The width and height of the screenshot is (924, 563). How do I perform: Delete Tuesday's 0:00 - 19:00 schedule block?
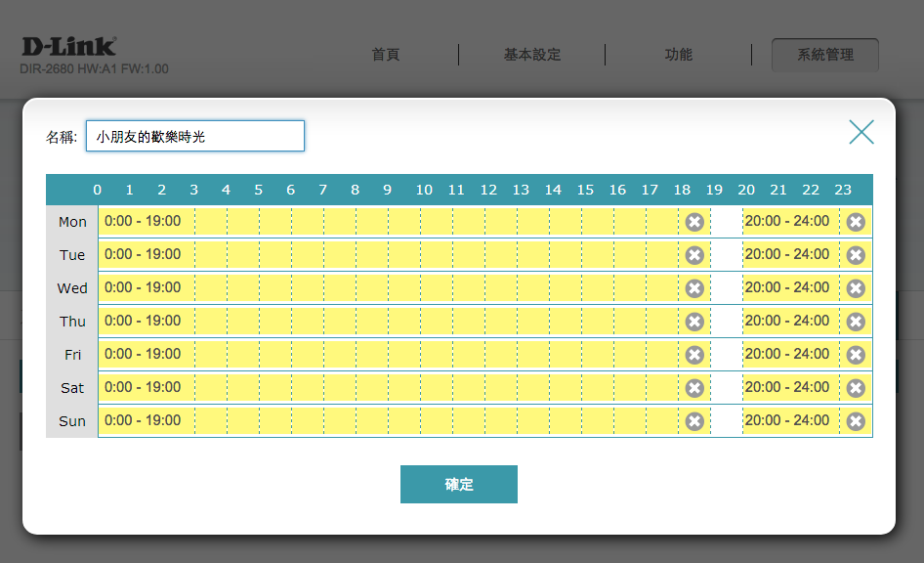(694, 255)
